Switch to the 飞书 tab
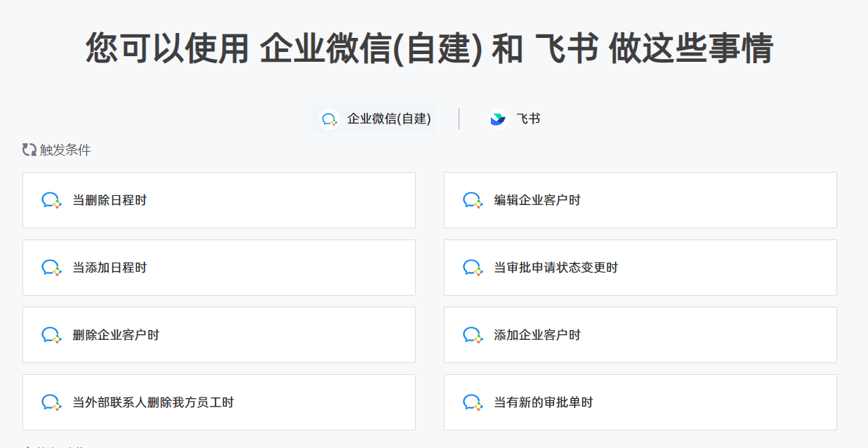 [515, 119]
